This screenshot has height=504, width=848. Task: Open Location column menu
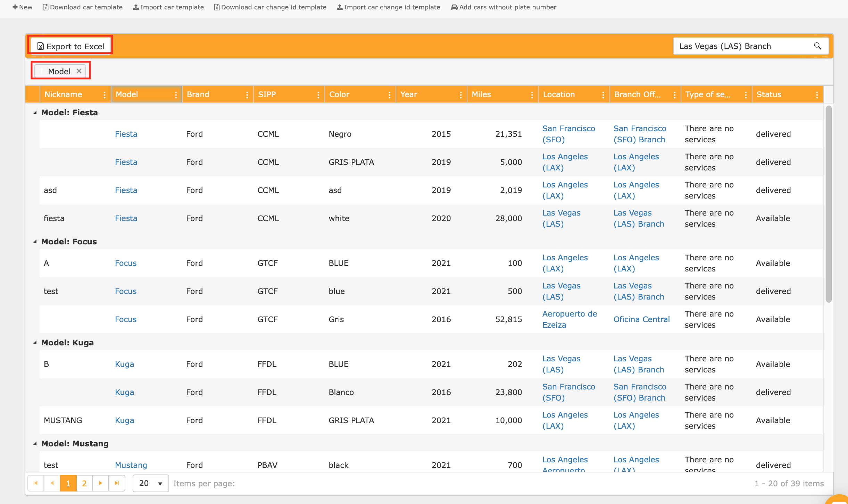pos(603,94)
